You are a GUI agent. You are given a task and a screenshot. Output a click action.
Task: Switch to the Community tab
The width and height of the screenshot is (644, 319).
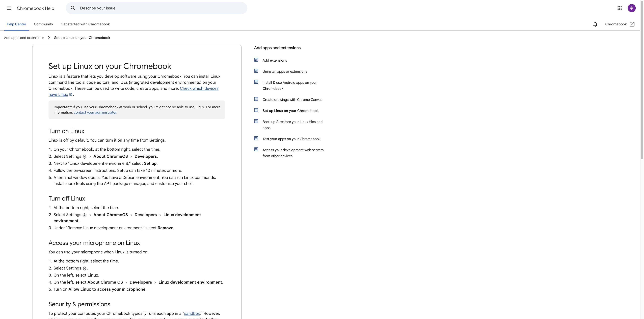tap(43, 24)
